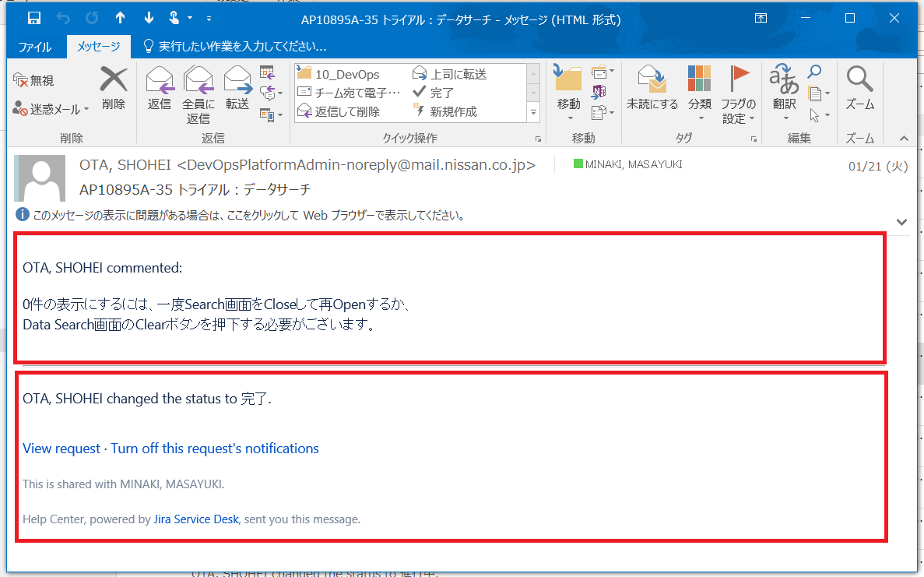Open the 移動 (Move) folder dropdown
924x577 pixels.
[x=569, y=94]
